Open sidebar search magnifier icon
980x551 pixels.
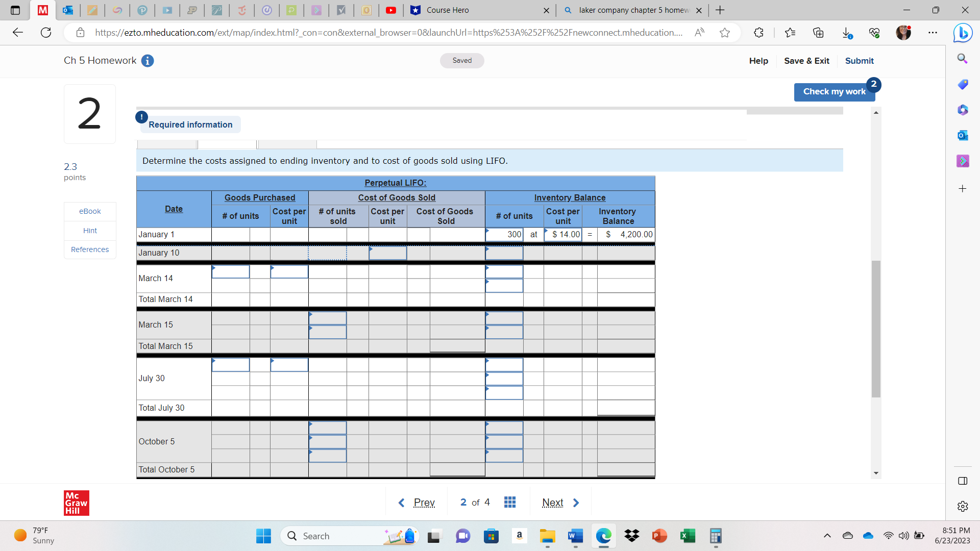[x=963, y=59]
